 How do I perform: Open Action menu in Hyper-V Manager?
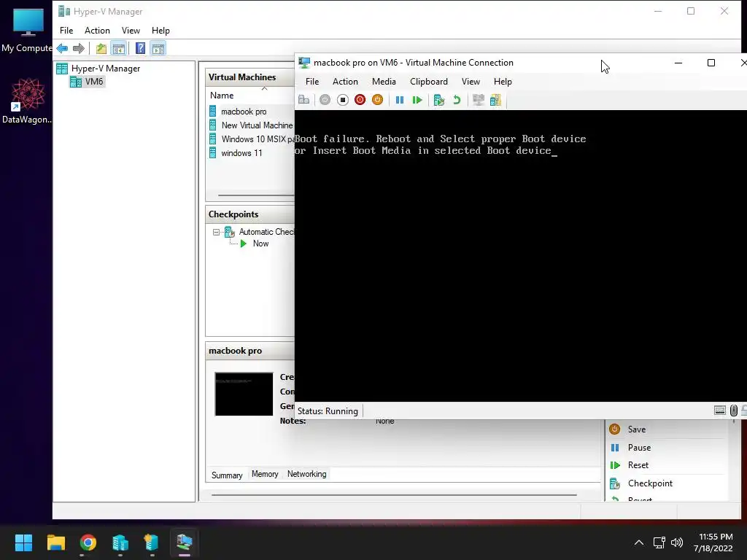point(97,31)
